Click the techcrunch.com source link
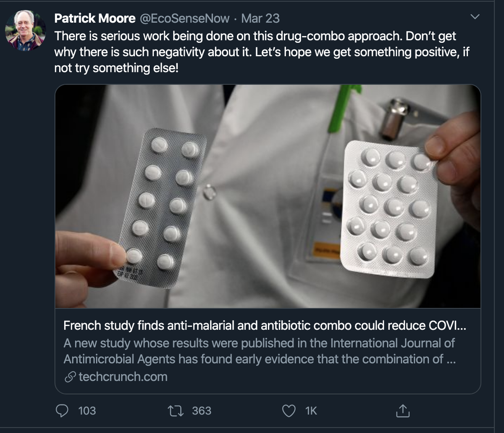Screen dimensions: 504x433 (123, 377)
